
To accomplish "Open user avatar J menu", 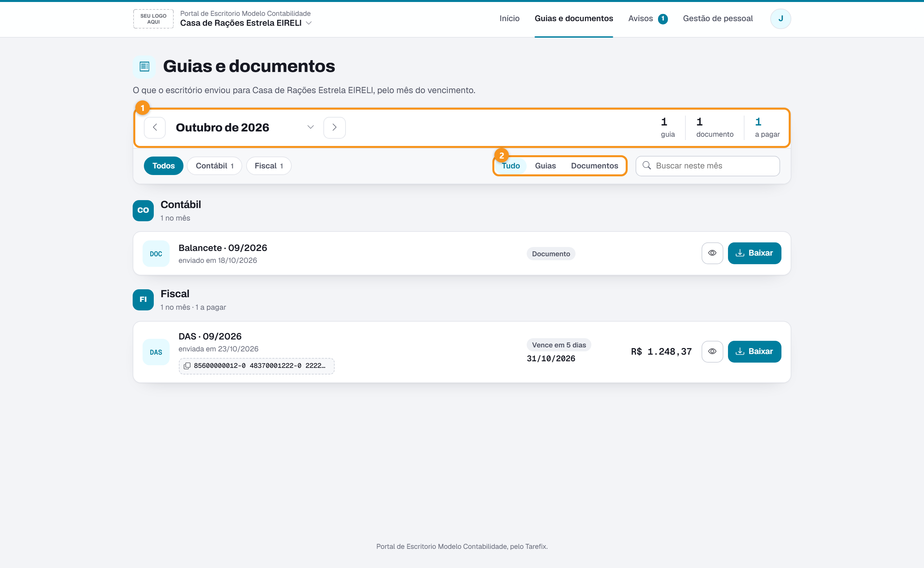I will click(780, 18).
